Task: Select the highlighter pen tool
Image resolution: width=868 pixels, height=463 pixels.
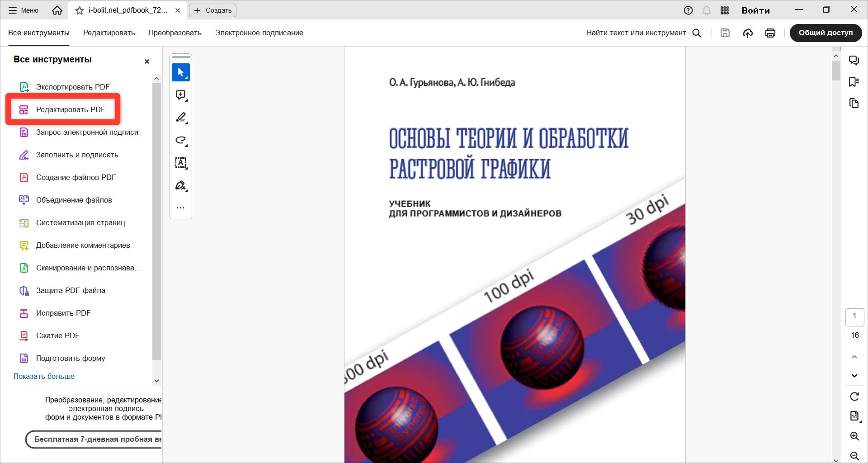Action: pos(180,118)
